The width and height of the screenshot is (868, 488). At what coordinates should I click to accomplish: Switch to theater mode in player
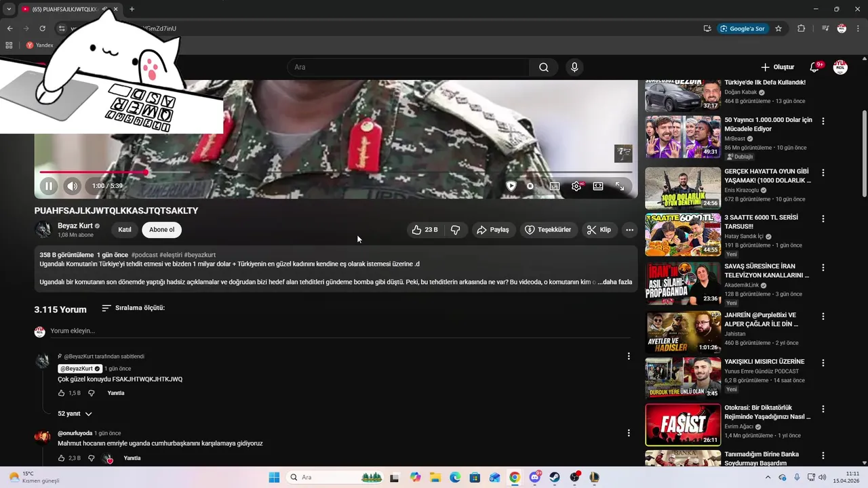(598, 186)
